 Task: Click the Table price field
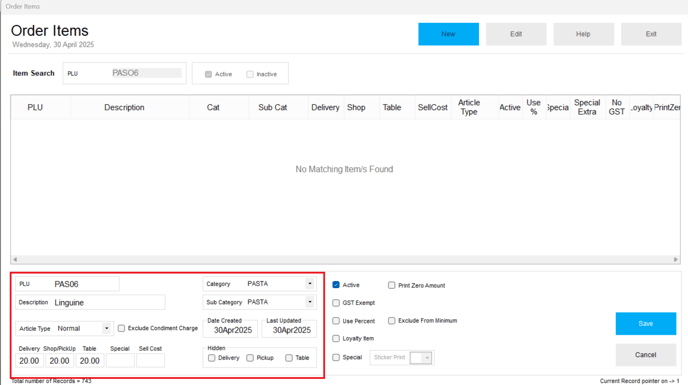[90, 361]
